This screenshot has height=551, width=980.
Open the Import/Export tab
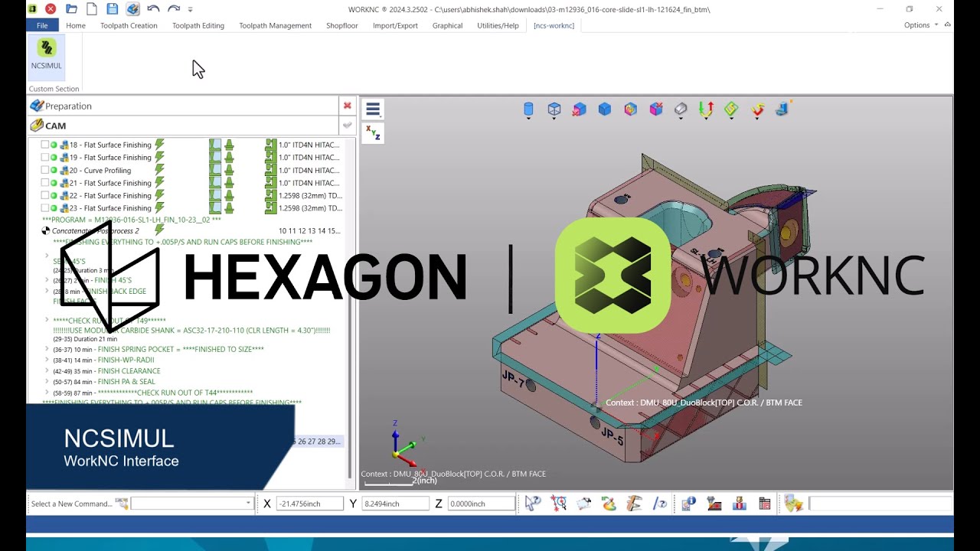[395, 25]
